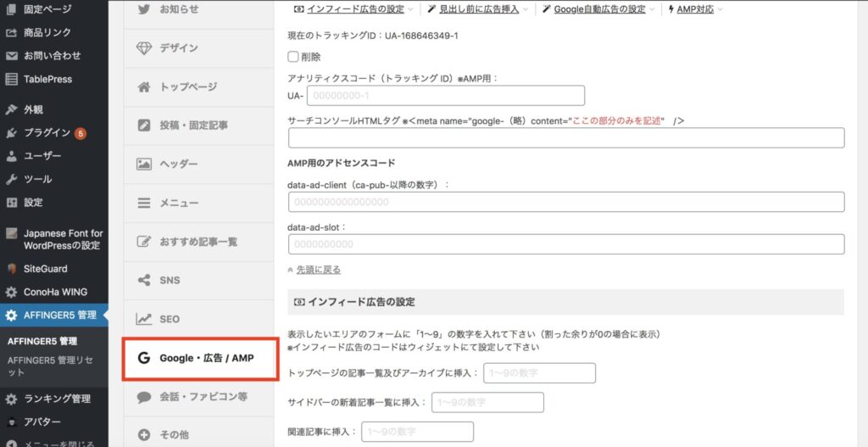
Task: Click the 設定 settings icon in sidebar
Action: (x=11, y=203)
